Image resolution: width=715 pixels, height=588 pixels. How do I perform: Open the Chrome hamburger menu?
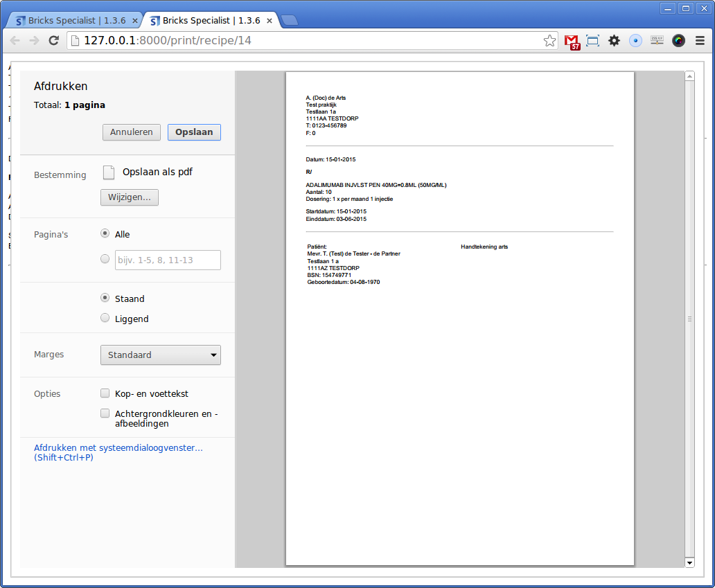700,41
